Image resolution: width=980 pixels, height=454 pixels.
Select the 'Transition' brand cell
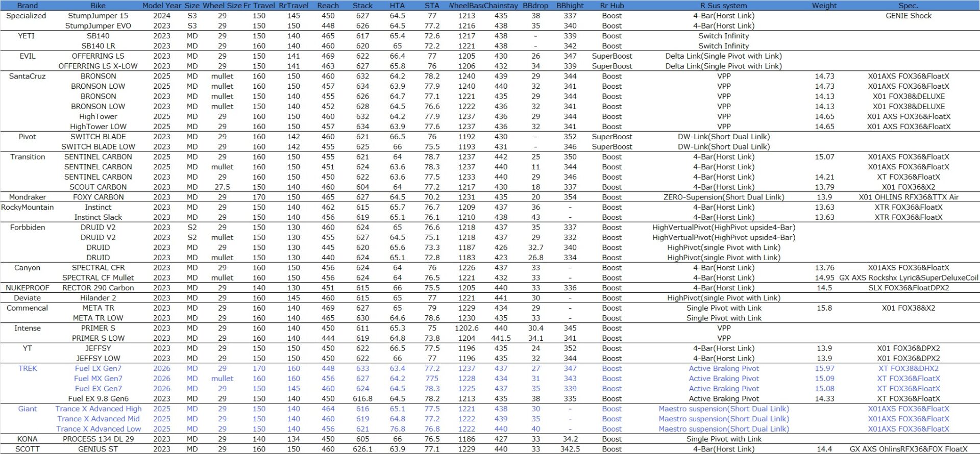(x=28, y=157)
